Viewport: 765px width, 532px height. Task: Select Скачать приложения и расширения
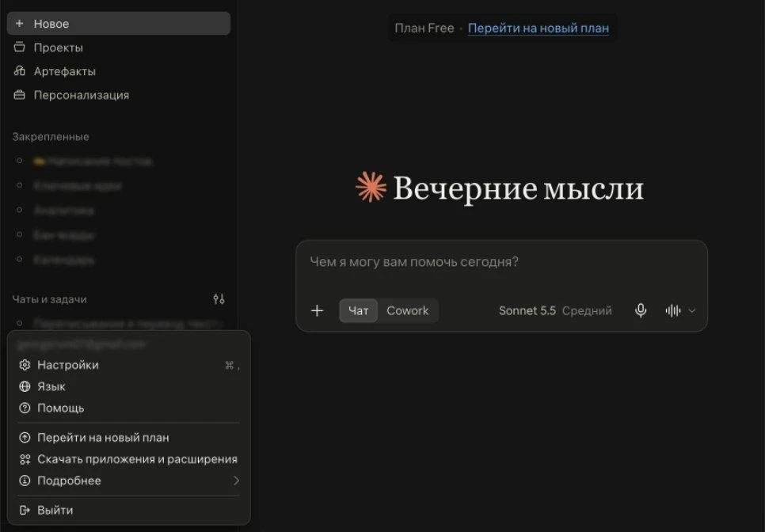(129, 459)
